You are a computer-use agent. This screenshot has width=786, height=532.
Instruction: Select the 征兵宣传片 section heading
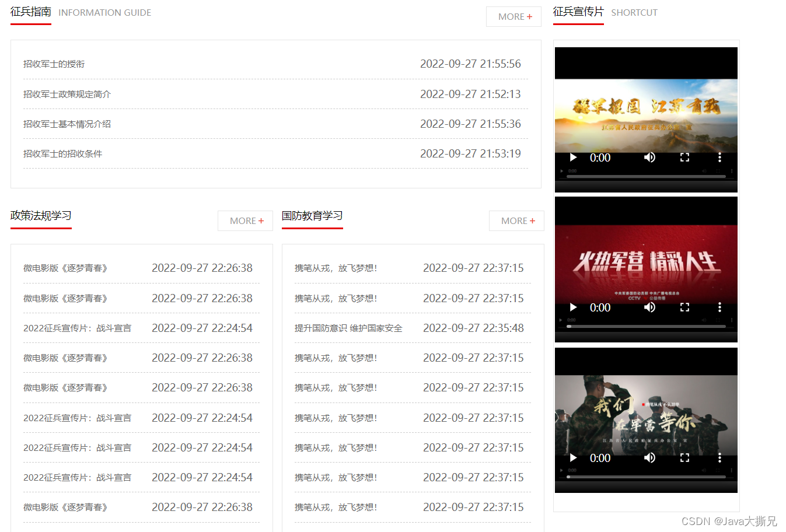(578, 12)
